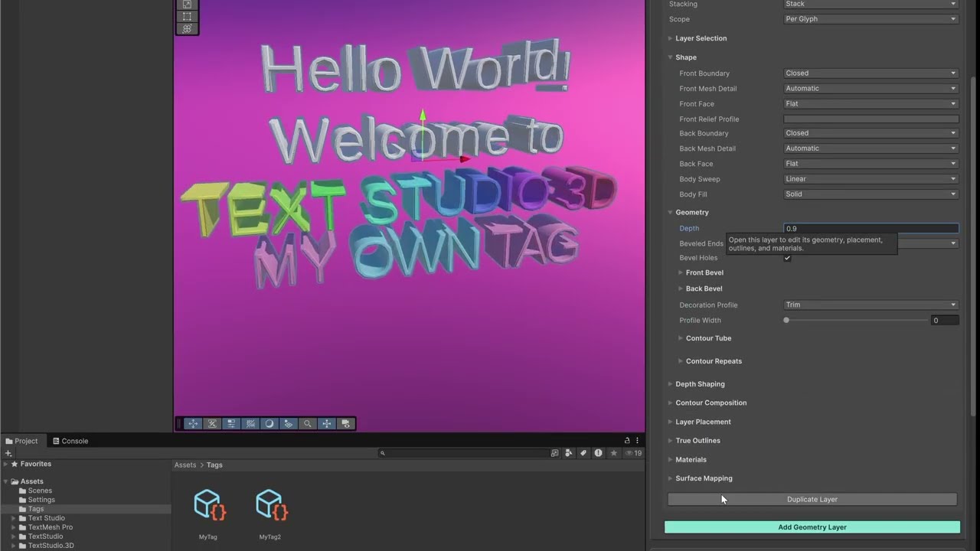The width and height of the screenshot is (980, 551).
Task: Click the shading mode sphere icon
Action: point(269,424)
